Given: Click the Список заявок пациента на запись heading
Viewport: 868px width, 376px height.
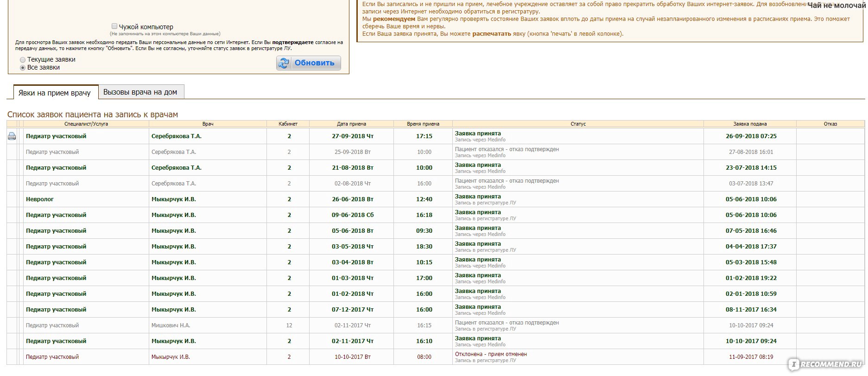Looking at the screenshot, I should 93,115.
